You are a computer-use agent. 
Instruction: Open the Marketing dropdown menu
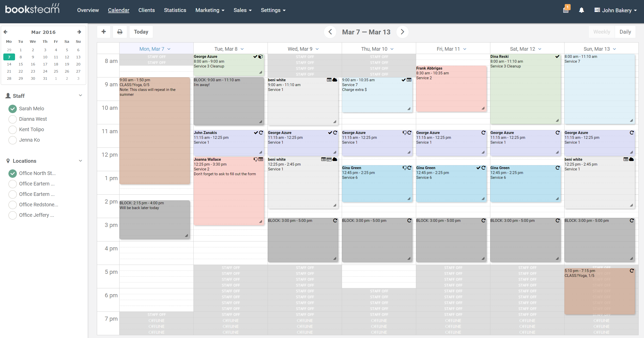(x=210, y=10)
